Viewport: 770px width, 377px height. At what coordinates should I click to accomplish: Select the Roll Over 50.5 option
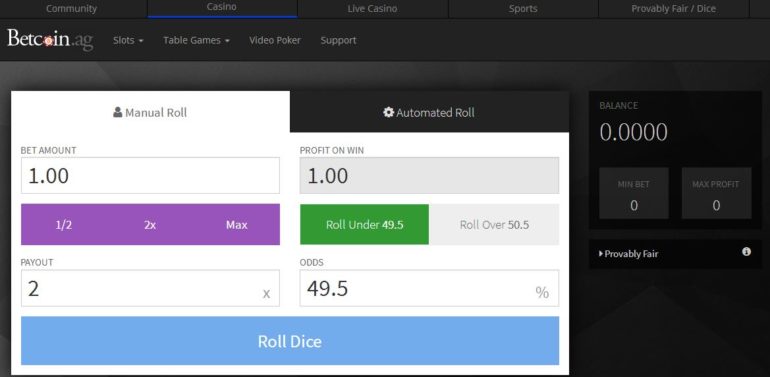click(494, 225)
